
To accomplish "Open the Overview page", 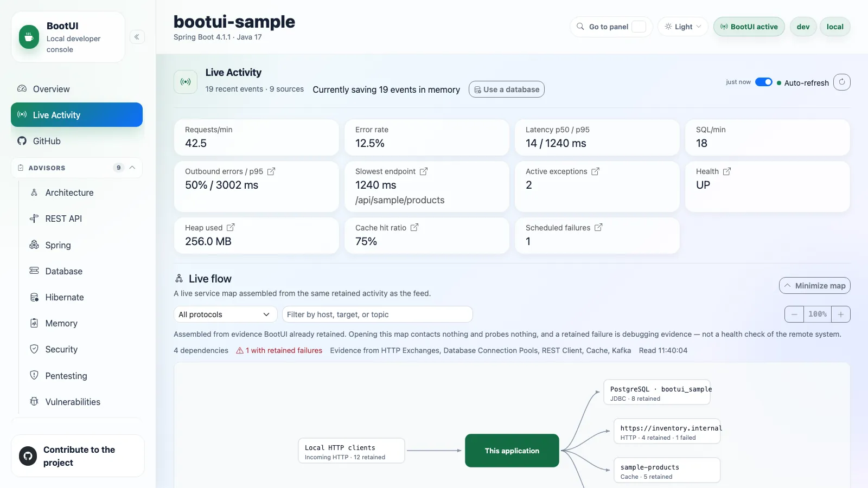I will tap(76, 89).
